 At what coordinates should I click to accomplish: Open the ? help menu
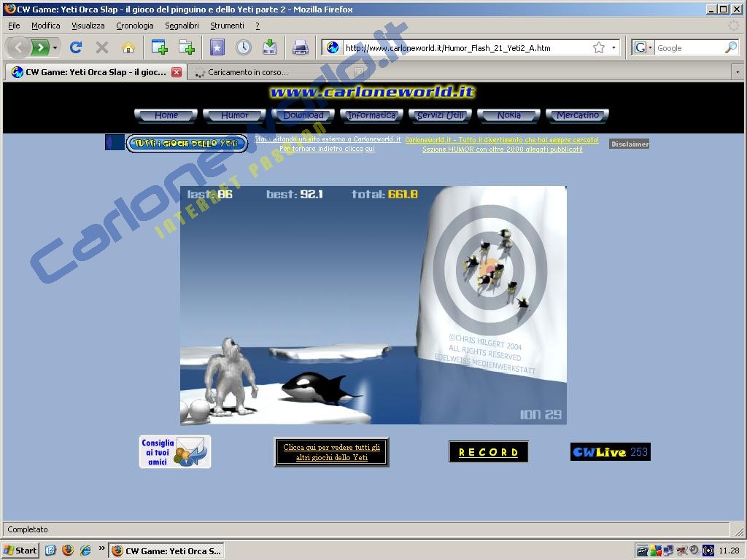(x=258, y=26)
